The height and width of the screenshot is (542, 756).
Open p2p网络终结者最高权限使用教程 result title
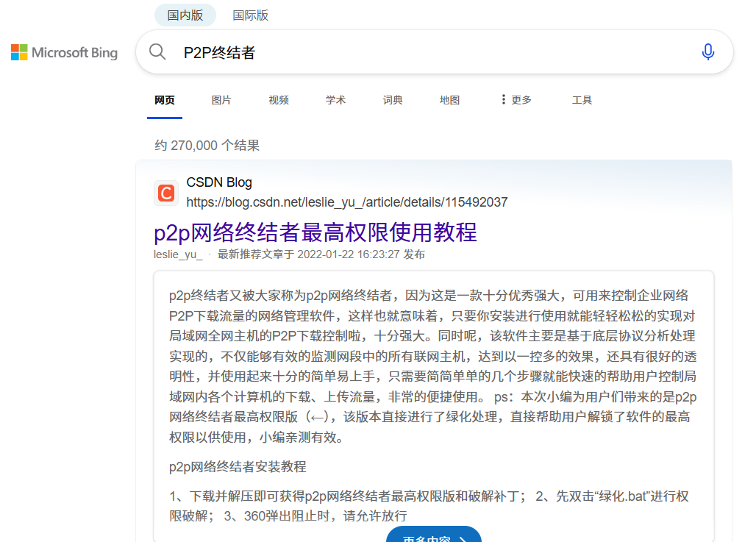click(315, 232)
